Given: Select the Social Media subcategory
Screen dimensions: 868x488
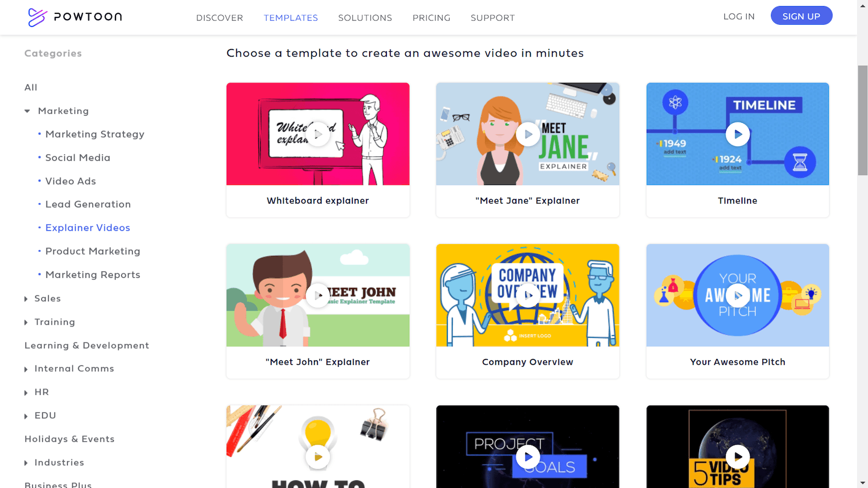Looking at the screenshot, I should (x=78, y=158).
